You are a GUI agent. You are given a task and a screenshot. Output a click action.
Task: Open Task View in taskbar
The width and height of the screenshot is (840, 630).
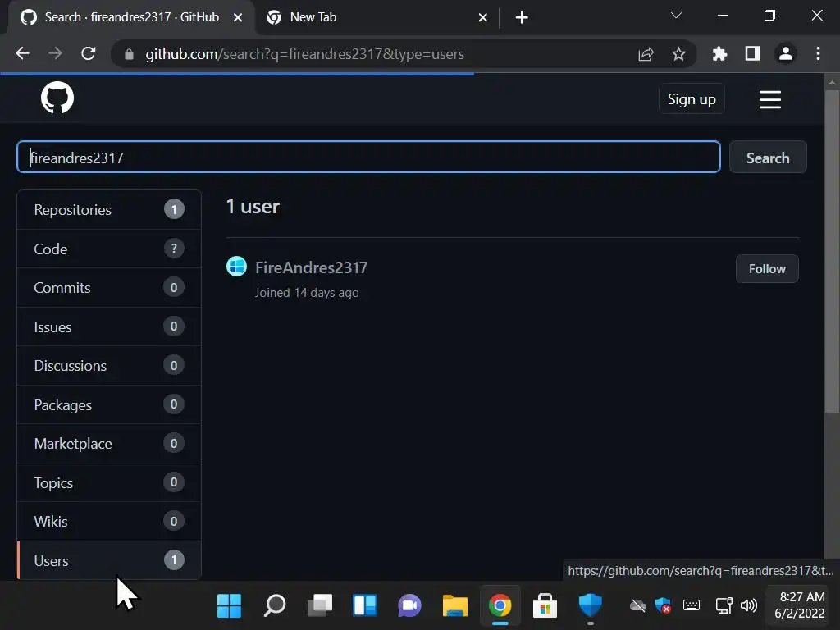[x=320, y=606]
